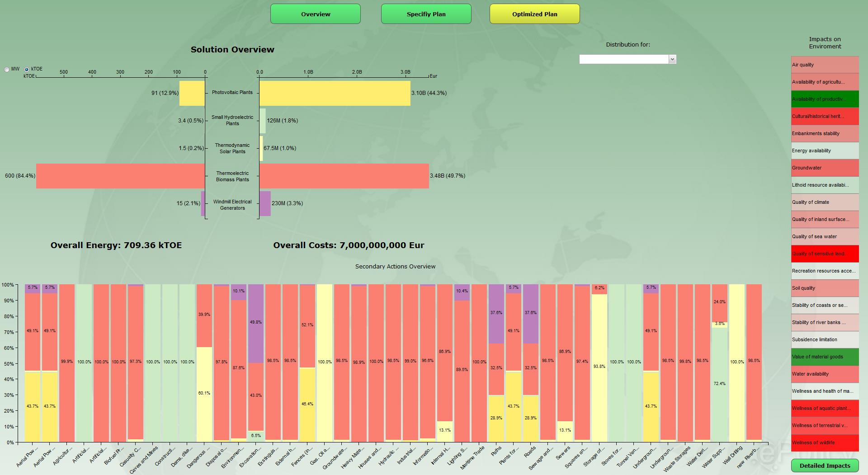Click Availability of agricultu... impact
The image size is (868, 475).
[x=825, y=82]
